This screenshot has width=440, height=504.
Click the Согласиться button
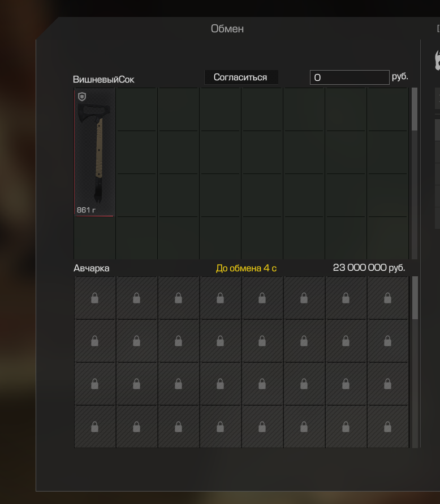point(241,77)
